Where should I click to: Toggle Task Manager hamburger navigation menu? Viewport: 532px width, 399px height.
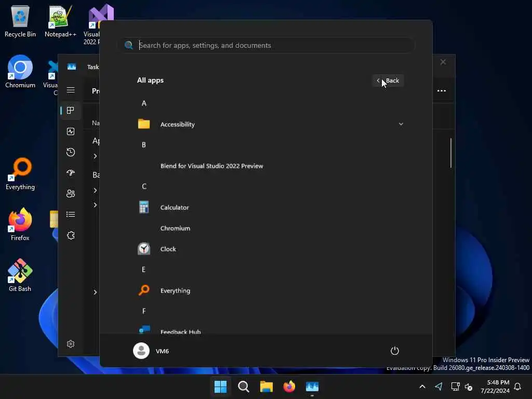(71, 90)
